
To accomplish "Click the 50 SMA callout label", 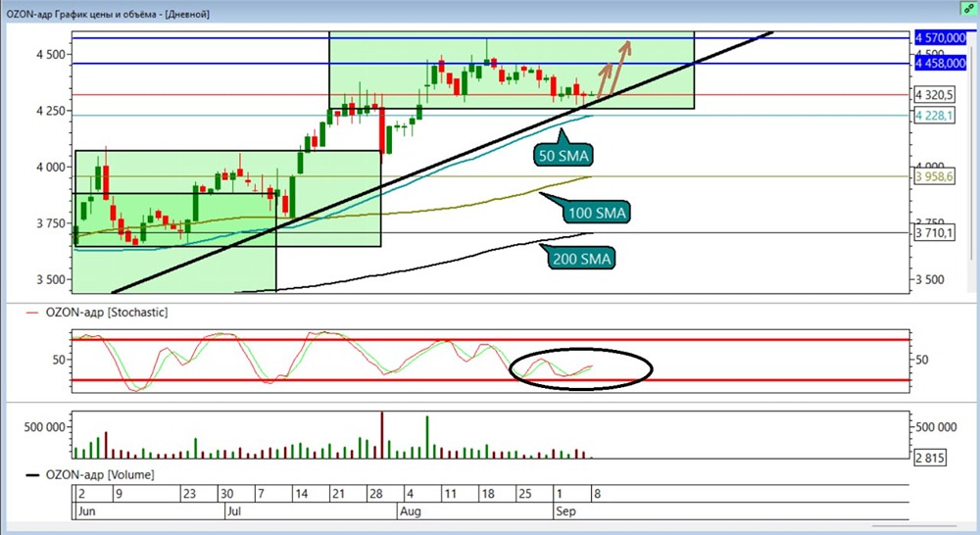I will (x=563, y=156).
